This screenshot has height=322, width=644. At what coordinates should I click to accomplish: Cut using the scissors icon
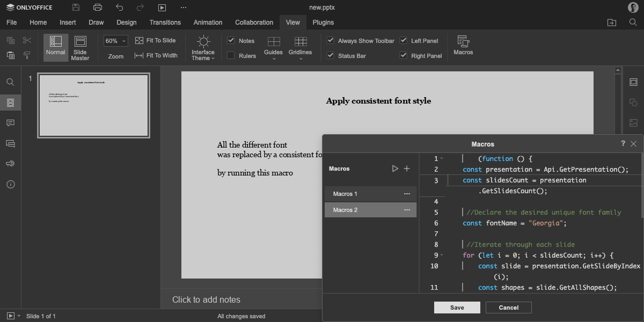coord(27,41)
